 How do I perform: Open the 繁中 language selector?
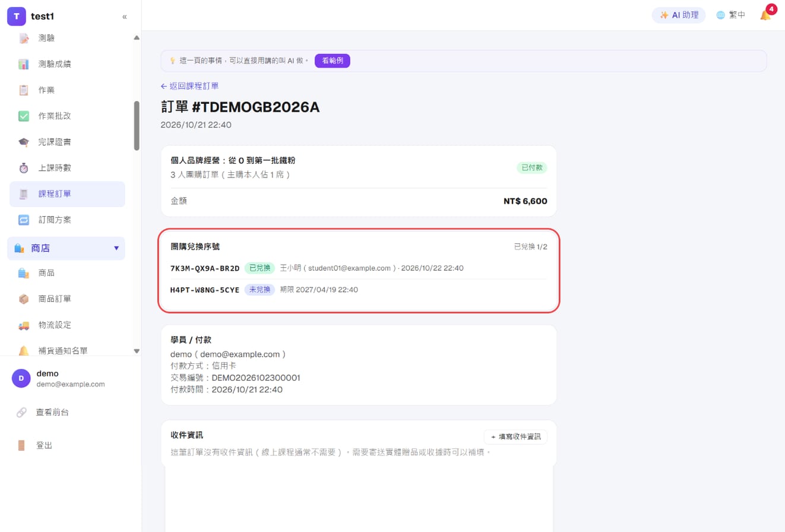[731, 15]
